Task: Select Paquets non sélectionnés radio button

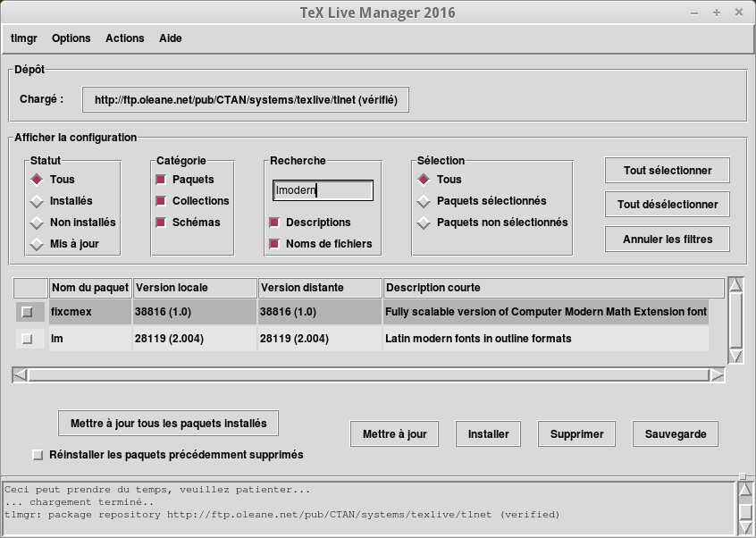Action: (x=424, y=223)
